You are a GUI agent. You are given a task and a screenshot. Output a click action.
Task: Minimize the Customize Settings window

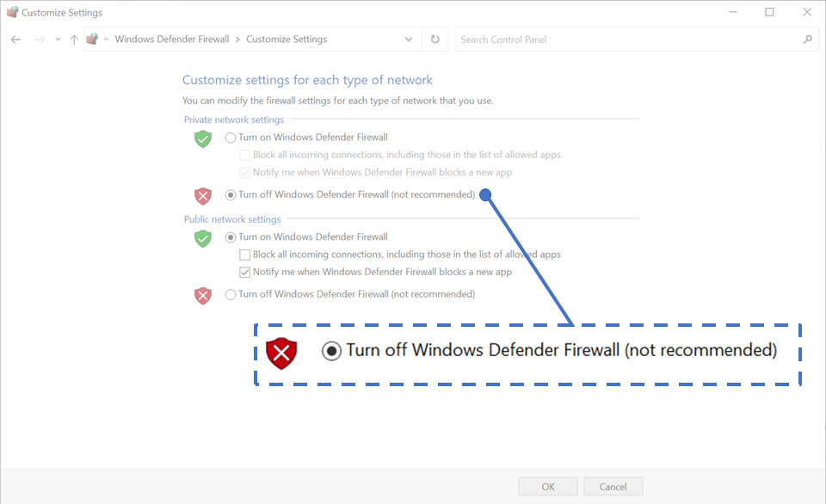[733, 12]
